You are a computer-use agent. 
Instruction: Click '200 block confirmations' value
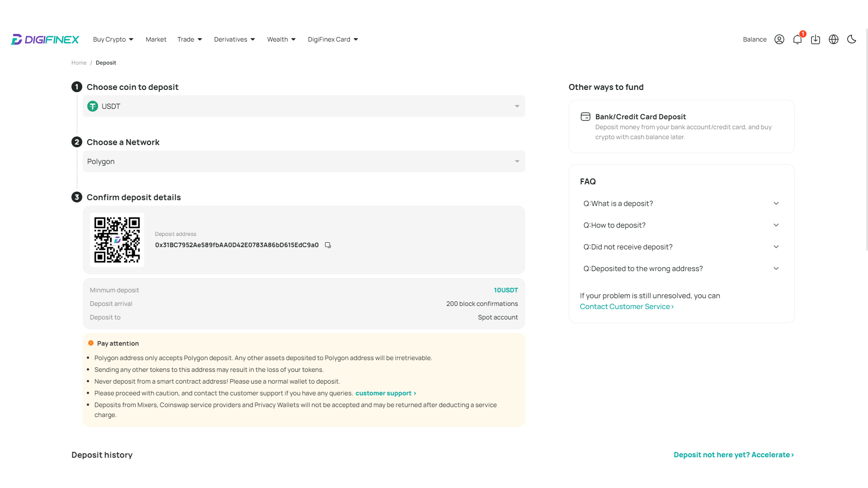pos(482,304)
